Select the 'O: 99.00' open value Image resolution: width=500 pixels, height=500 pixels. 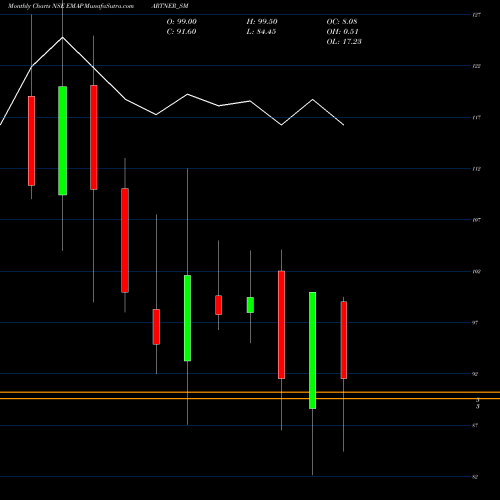tap(182, 21)
